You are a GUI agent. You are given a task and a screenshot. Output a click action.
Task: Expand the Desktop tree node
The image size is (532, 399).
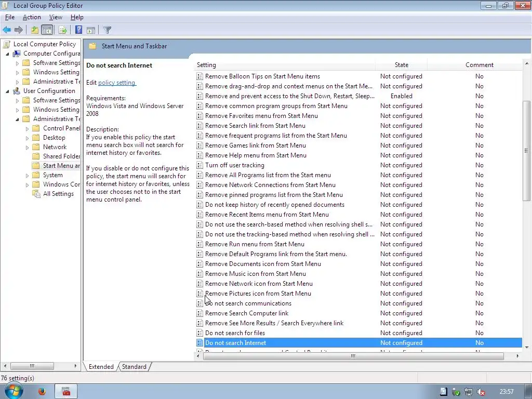click(27, 138)
